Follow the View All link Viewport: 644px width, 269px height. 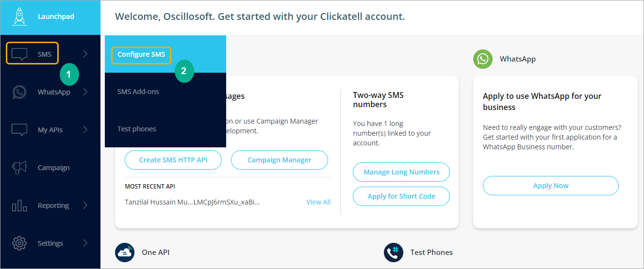tap(318, 202)
